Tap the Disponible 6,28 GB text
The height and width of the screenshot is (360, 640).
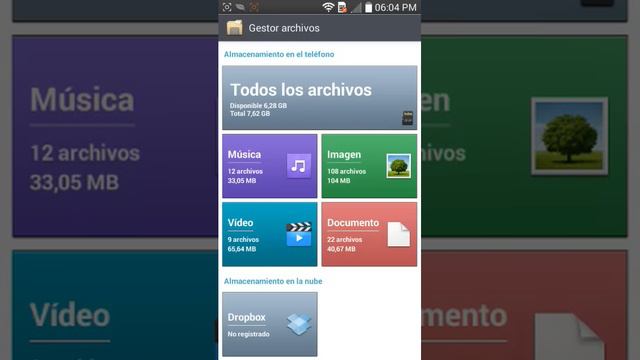click(258, 105)
